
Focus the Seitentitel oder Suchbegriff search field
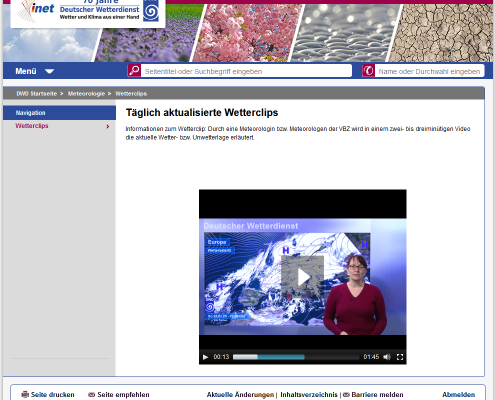(x=246, y=71)
